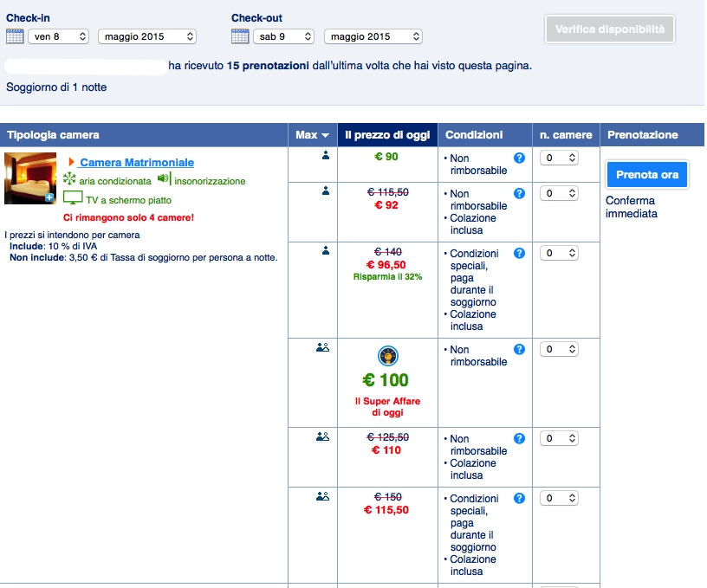Open room count selector for € 96,50 rate
This screenshot has height=588, width=707.
pyautogui.click(x=559, y=253)
